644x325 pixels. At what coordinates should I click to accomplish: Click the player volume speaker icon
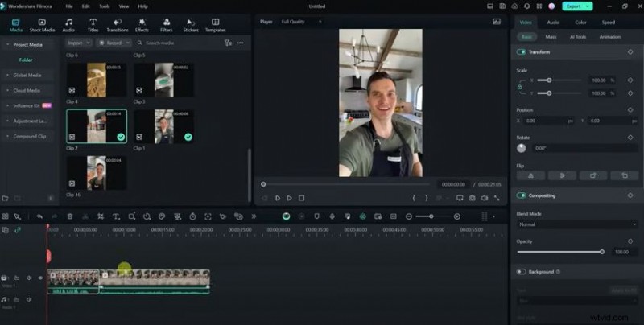click(x=485, y=198)
